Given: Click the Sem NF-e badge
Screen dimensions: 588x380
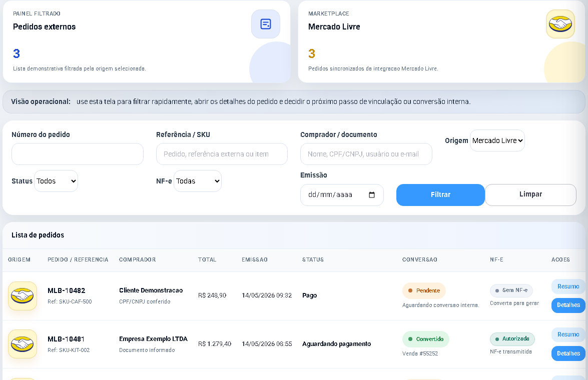Looking at the screenshot, I should click(x=511, y=290).
